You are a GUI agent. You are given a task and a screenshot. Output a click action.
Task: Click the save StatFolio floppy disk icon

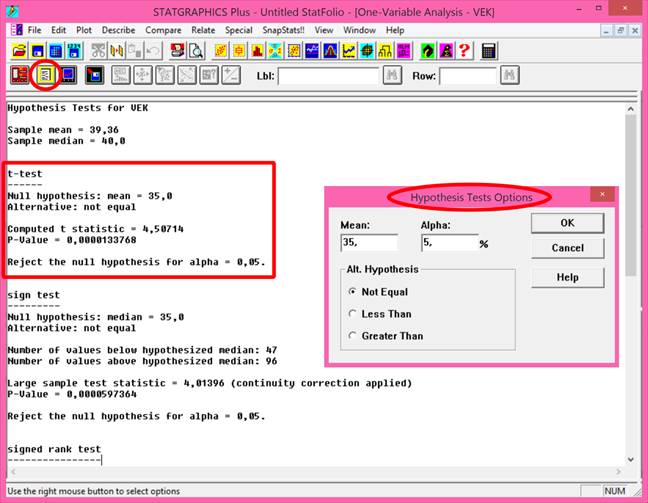click(x=38, y=51)
